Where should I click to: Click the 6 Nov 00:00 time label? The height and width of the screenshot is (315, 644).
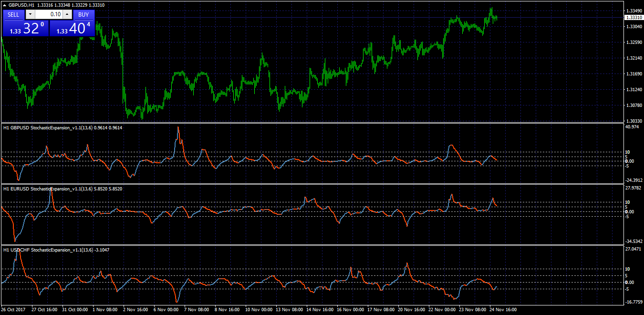click(166, 309)
